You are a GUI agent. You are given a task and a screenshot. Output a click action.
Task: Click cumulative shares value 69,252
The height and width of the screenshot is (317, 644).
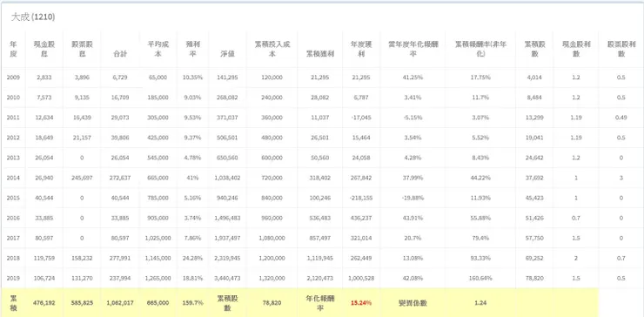coord(535,258)
